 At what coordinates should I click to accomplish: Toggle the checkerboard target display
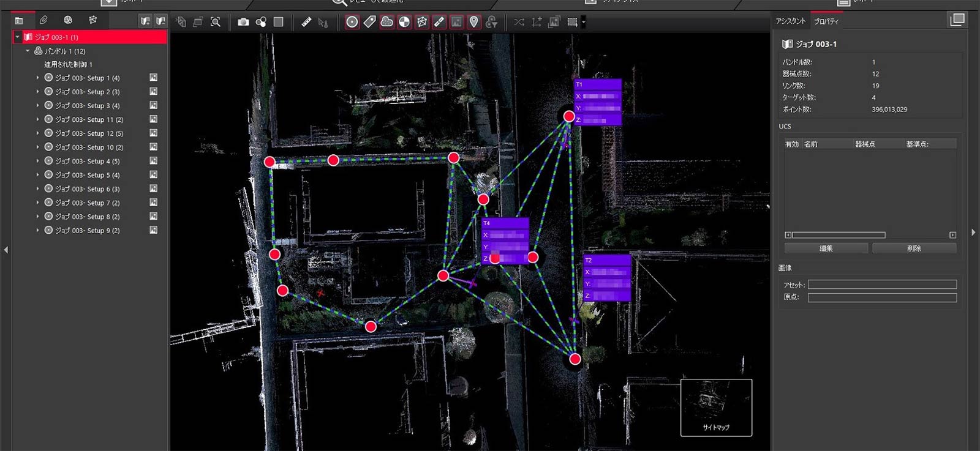click(x=404, y=22)
